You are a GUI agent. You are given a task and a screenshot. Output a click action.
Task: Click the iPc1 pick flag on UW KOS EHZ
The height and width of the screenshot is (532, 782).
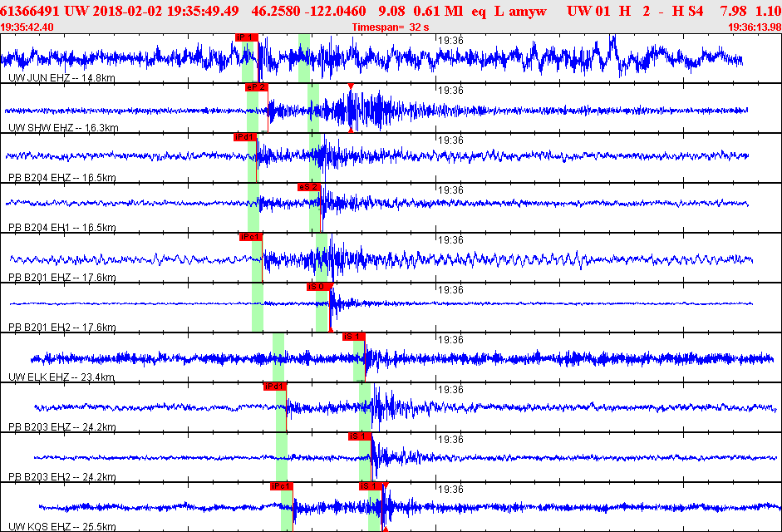click(282, 485)
